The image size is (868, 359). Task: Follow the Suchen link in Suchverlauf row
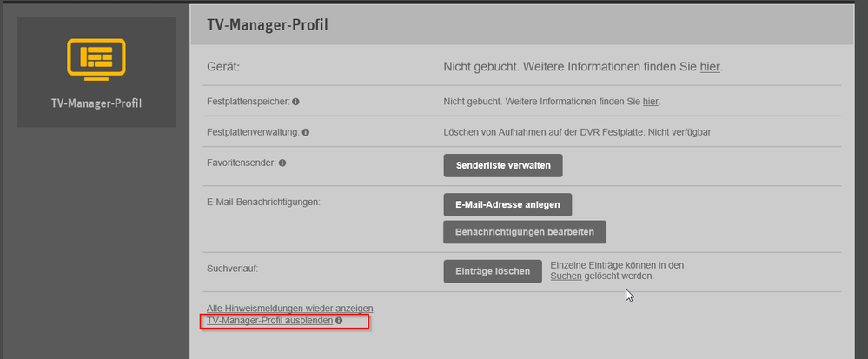coord(566,276)
